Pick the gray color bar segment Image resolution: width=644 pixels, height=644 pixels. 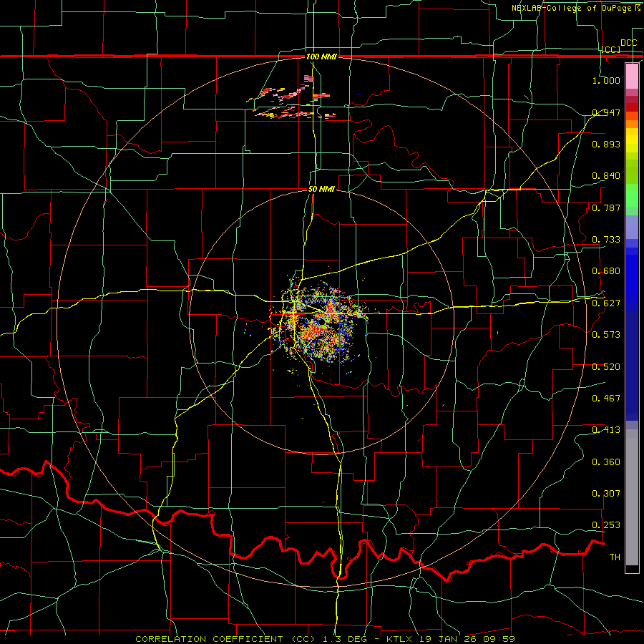pyautogui.click(x=632, y=497)
